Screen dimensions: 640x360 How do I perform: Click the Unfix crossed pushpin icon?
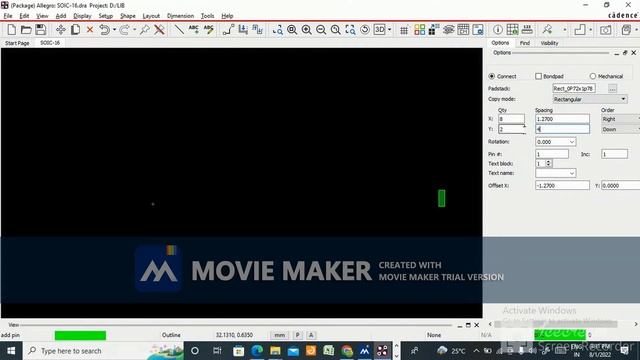pos(159,30)
